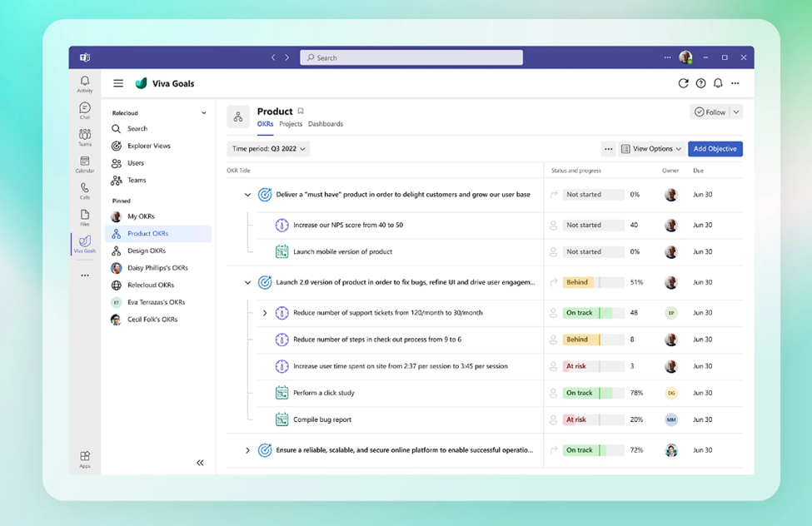Open the Activity feed icon
Viewport: 812px width, 526px height.
[x=83, y=80]
